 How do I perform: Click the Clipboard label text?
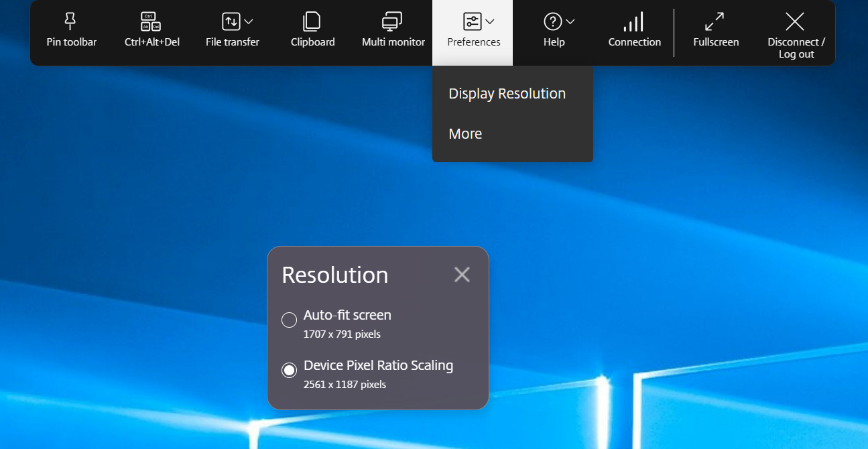313,42
